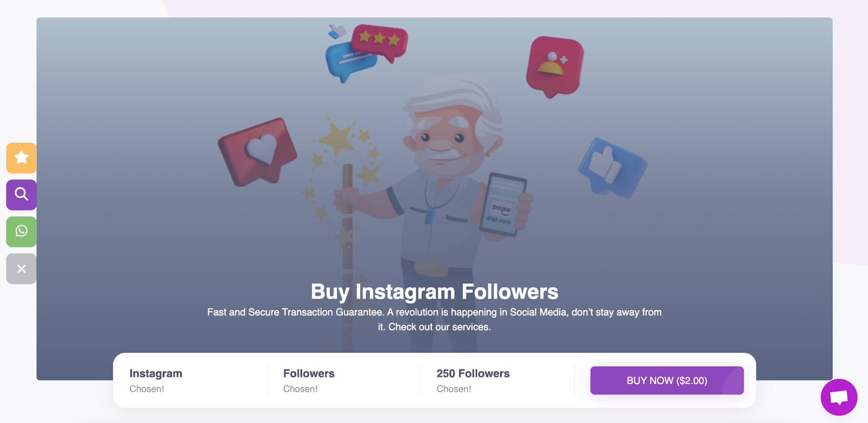Click the tiny thumbs-up above the speech bubbles

pos(336,30)
